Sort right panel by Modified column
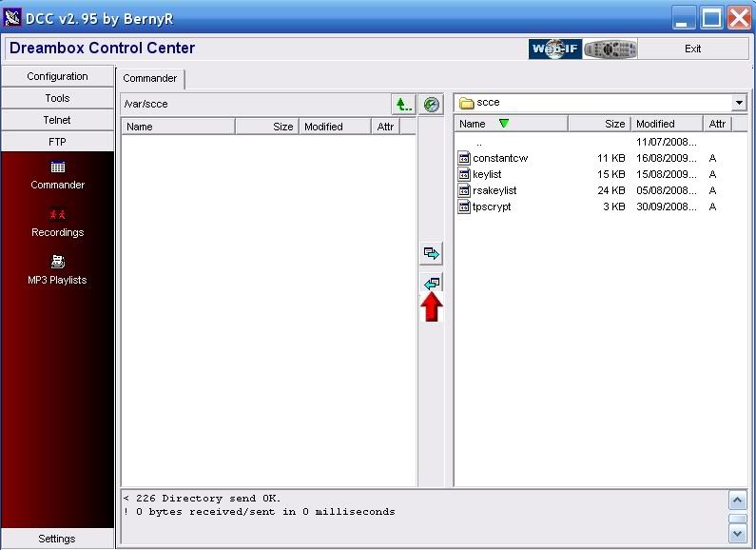The height and width of the screenshot is (550, 756). click(667, 124)
